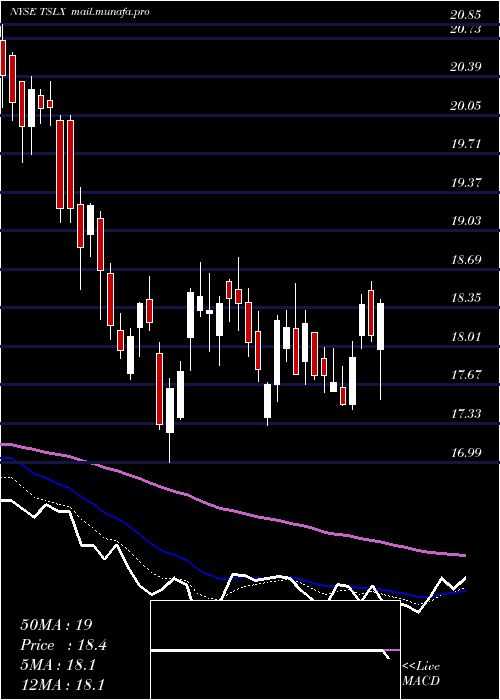Click the 17.33 price label
Image resolution: width=500 pixels, height=700 pixels.
466,414
